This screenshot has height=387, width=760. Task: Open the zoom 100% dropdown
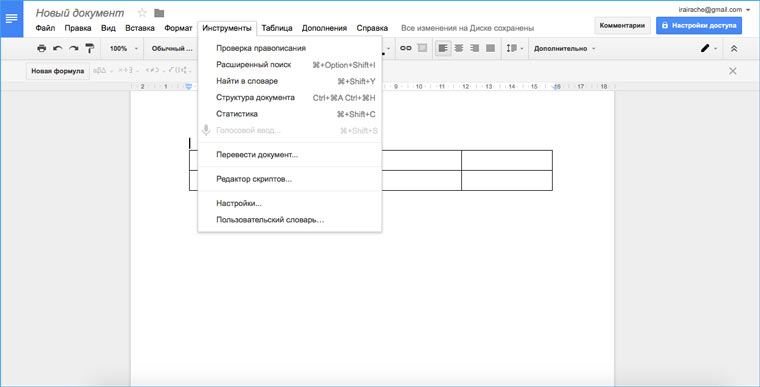[124, 48]
